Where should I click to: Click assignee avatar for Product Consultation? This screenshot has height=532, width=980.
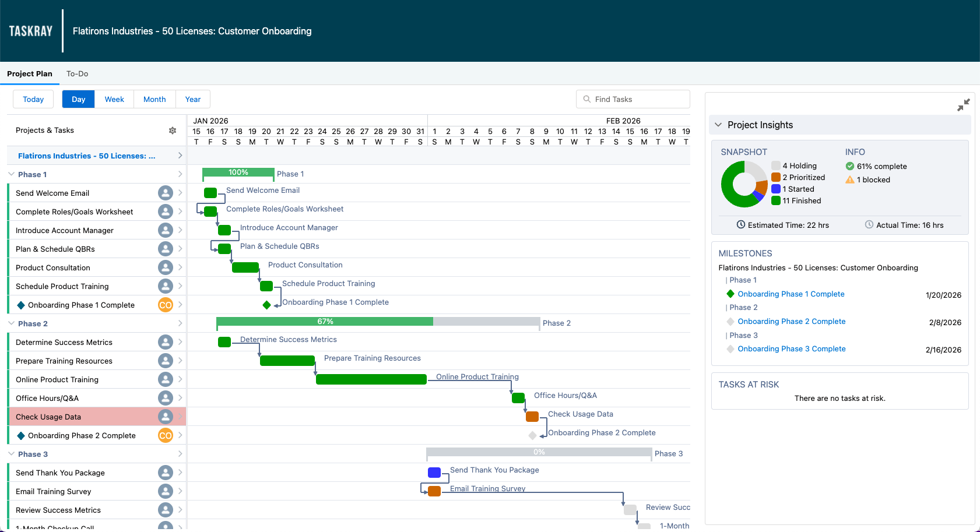(166, 267)
